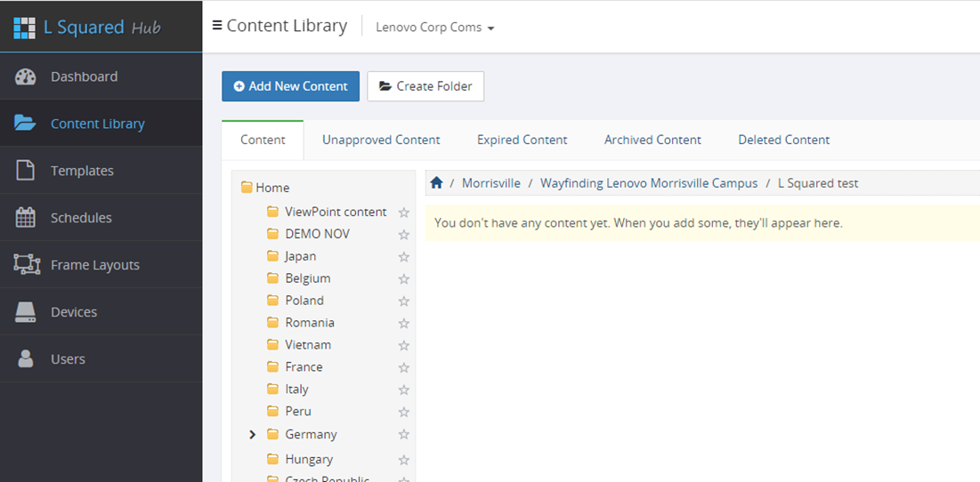Image resolution: width=980 pixels, height=482 pixels.
Task: Favorite the ViewPoint content folder star
Action: (404, 213)
